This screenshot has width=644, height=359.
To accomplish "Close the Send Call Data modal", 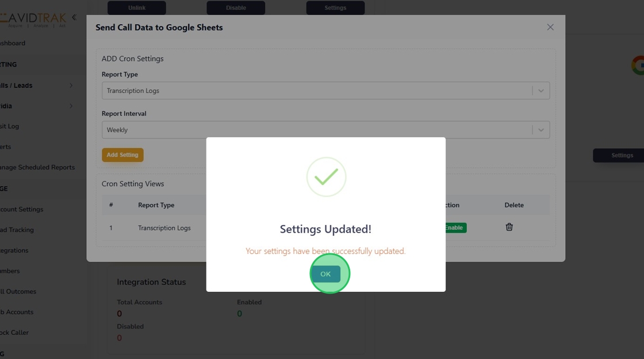I will pos(550,27).
